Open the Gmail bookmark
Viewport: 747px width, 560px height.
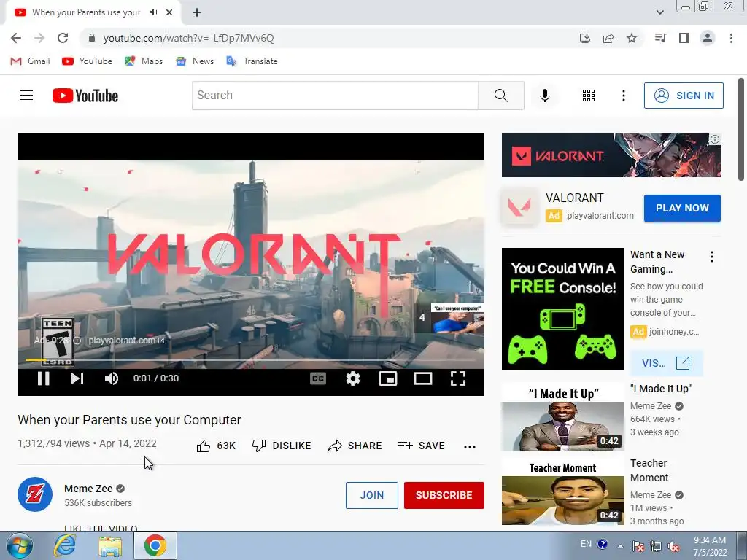(x=30, y=61)
